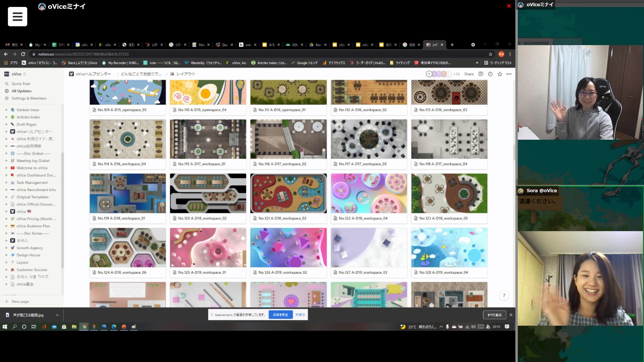Open the hamburger menu in the top left

(x=17, y=16)
